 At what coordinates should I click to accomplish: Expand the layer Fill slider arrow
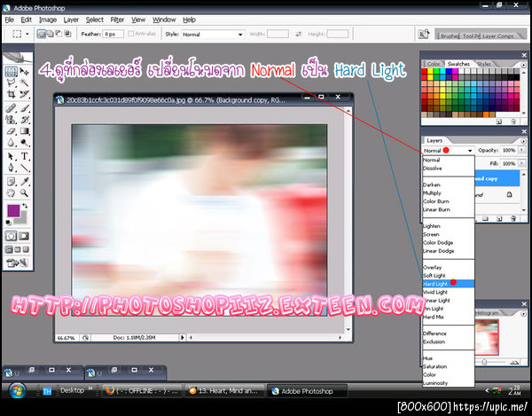[522, 163]
